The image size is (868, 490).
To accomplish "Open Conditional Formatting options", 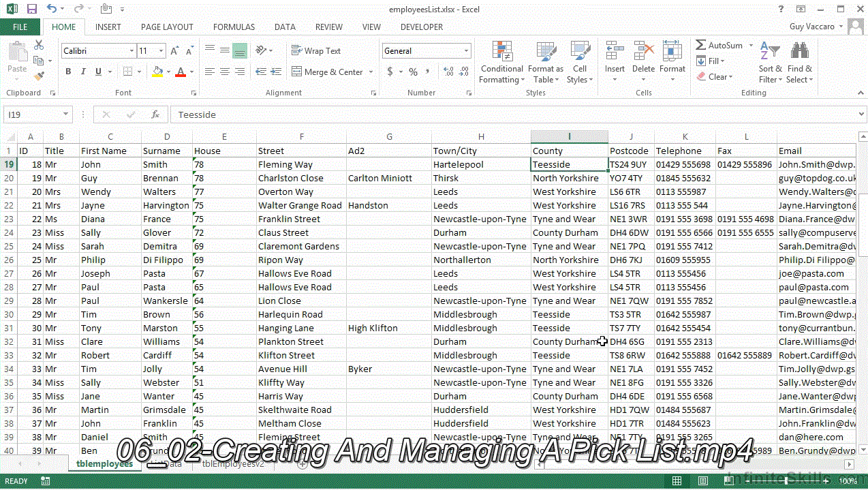I will 501,63.
